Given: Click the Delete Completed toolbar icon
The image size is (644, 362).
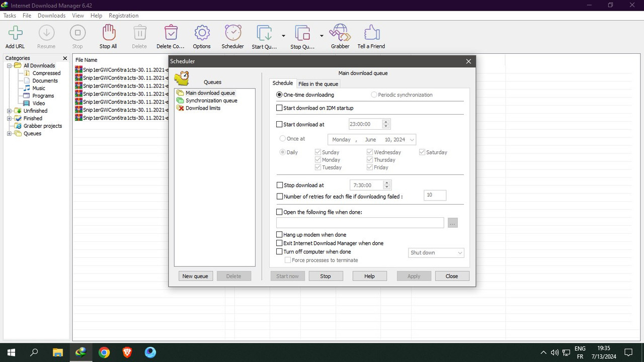Looking at the screenshot, I should click(171, 33).
